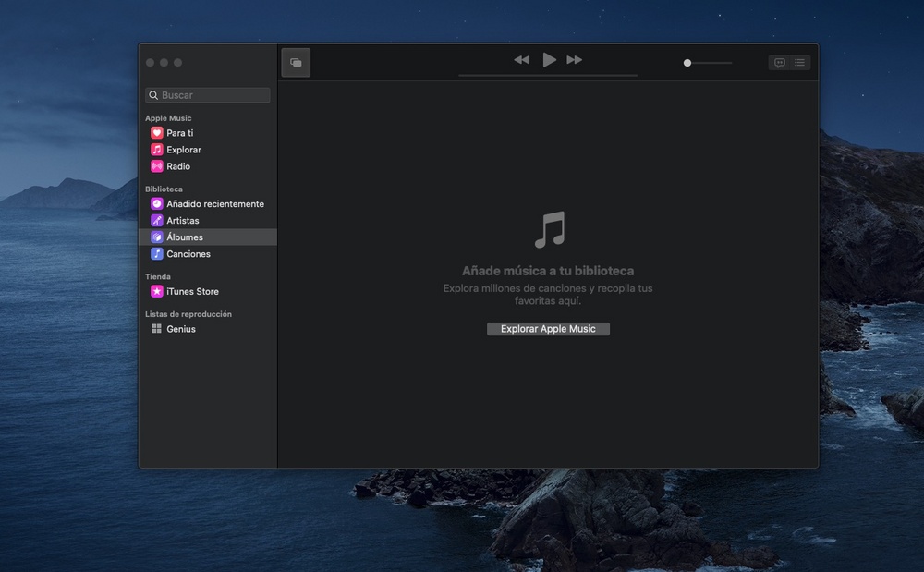Click the Explorar Apple Music button

tap(548, 329)
